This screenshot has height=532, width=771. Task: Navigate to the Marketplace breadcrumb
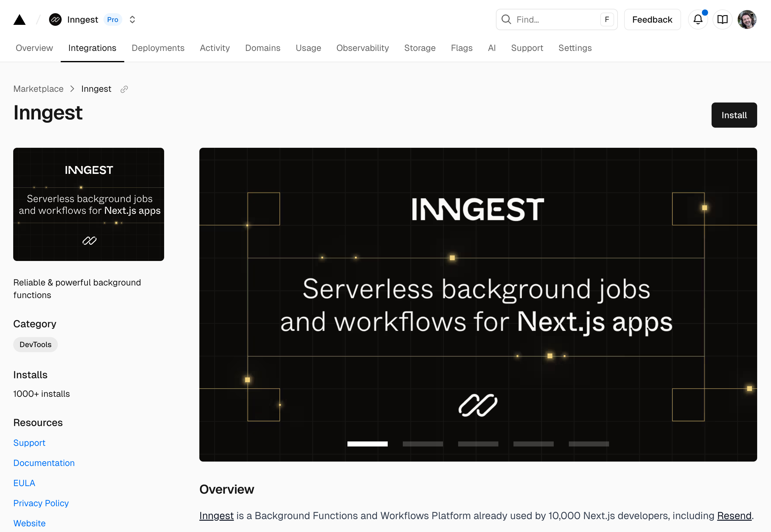38,89
